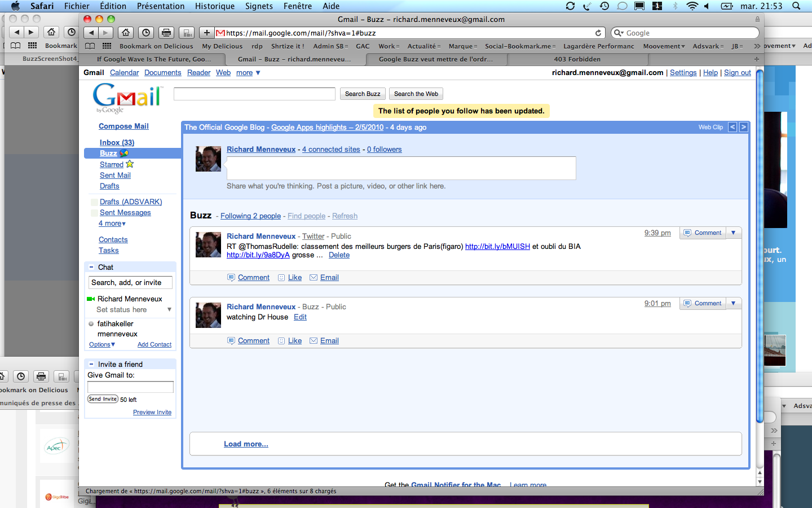Click the 4 connected sites link
Viewport: 812px width, 508px height.
331,149
